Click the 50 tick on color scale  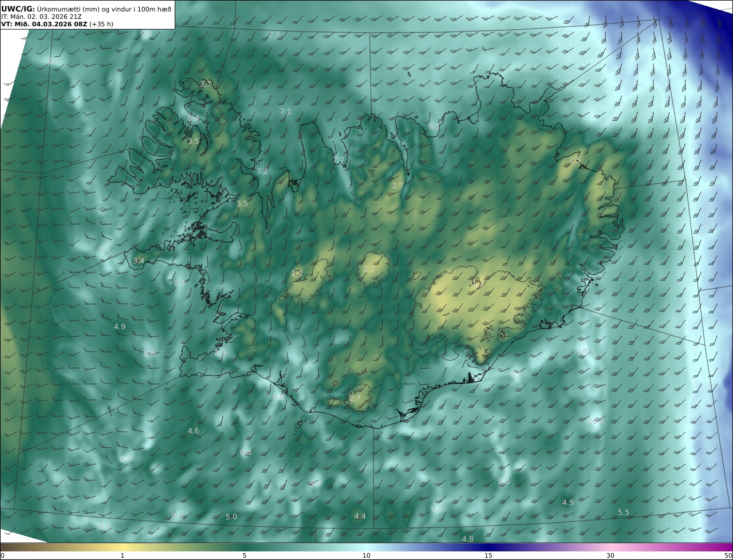click(x=728, y=555)
